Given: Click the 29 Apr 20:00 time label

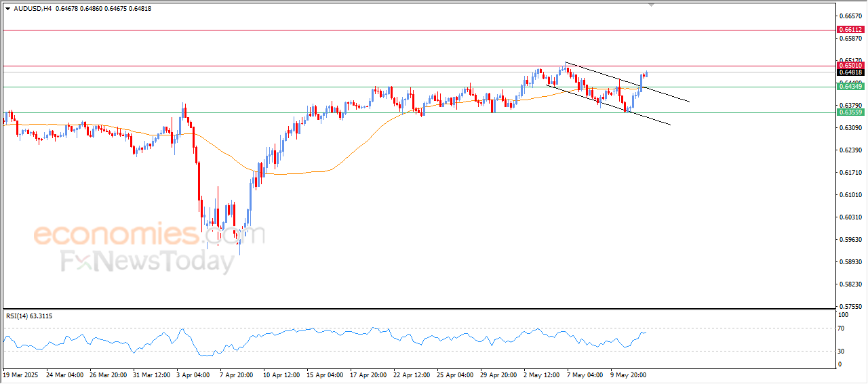Looking at the screenshot, I should pyautogui.click(x=498, y=374).
